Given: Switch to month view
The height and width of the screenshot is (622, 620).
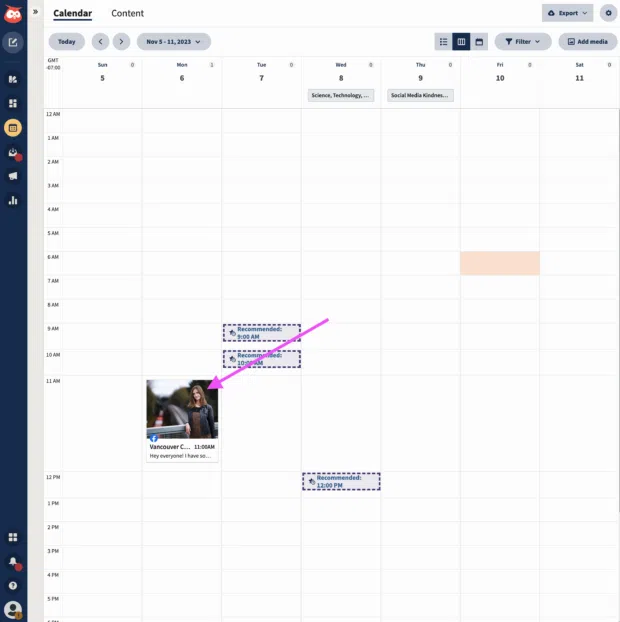Looking at the screenshot, I should 479,42.
